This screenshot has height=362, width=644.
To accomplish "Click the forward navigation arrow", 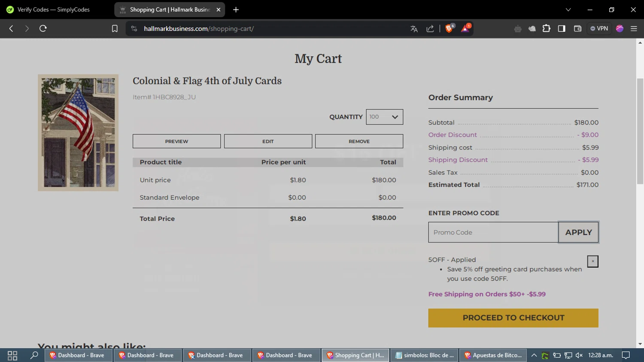I will [27, 29].
